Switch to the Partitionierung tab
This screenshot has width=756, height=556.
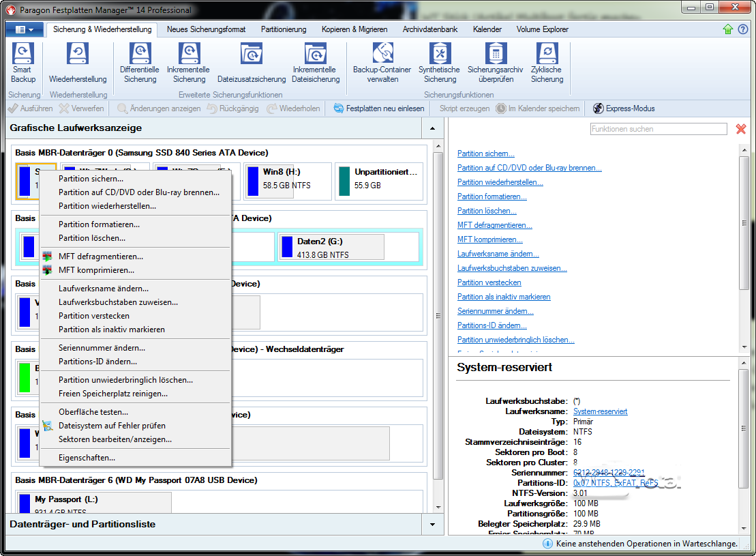pyautogui.click(x=284, y=29)
